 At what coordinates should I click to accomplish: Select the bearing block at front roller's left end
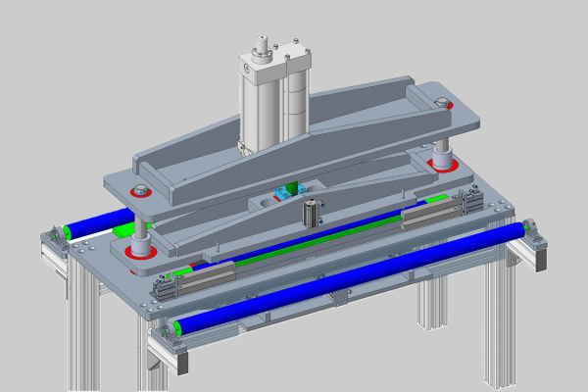tap(171, 332)
